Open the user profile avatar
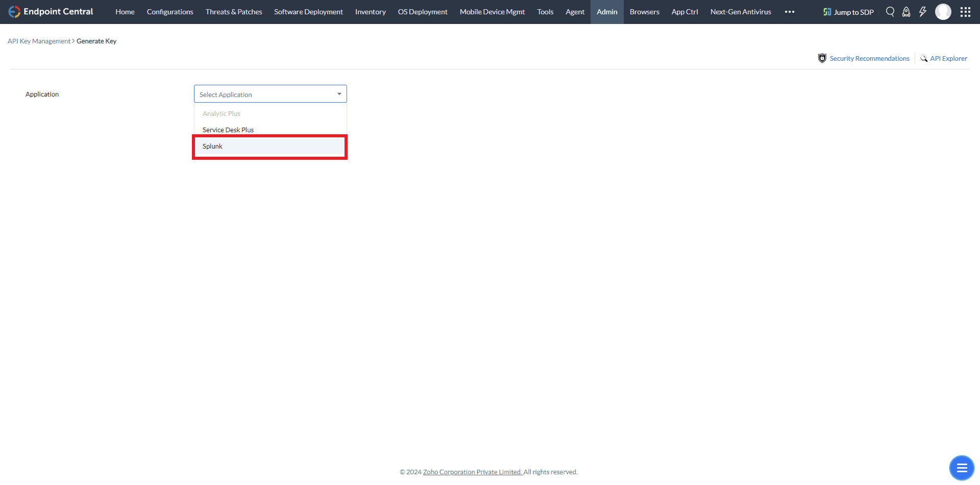This screenshot has height=485, width=980. tap(943, 12)
